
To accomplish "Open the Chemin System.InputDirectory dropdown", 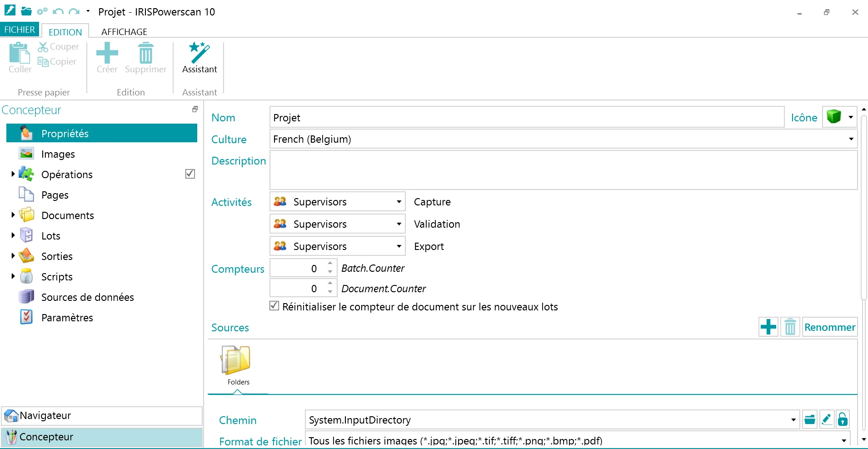I will 793,420.
